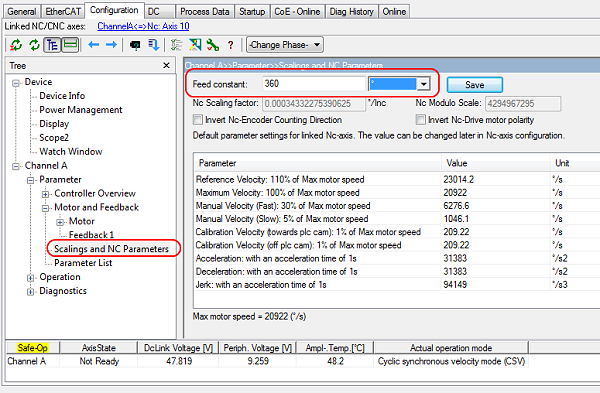Open the Change Phase dropdown
The width and height of the screenshot is (600, 393).
point(285,45)
